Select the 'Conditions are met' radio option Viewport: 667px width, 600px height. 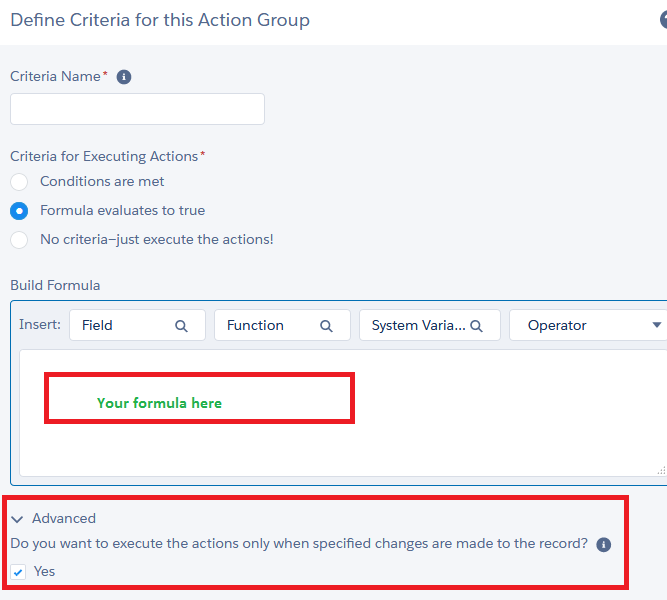pos(19,182)
